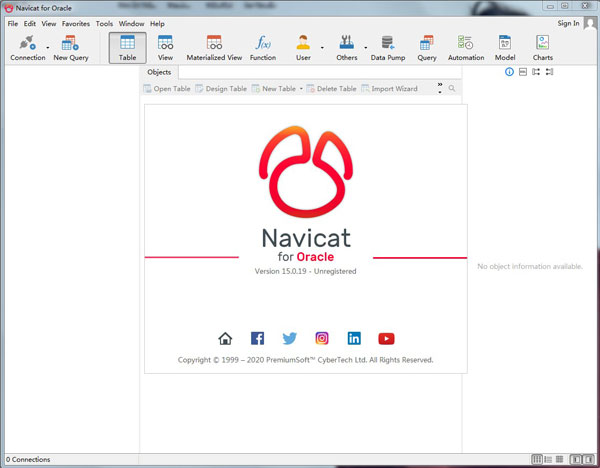Click Delete Table button
The image size is (600, 468).
pos(331,89)
